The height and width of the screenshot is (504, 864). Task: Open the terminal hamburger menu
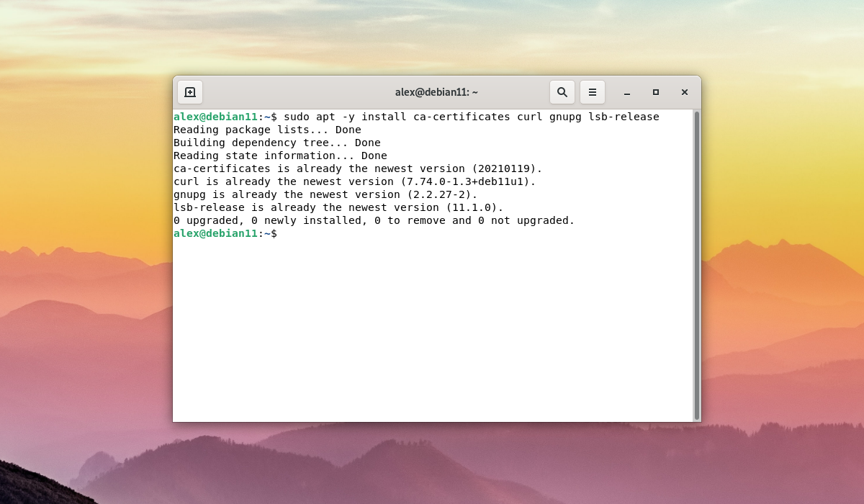[x=593, y=92]
